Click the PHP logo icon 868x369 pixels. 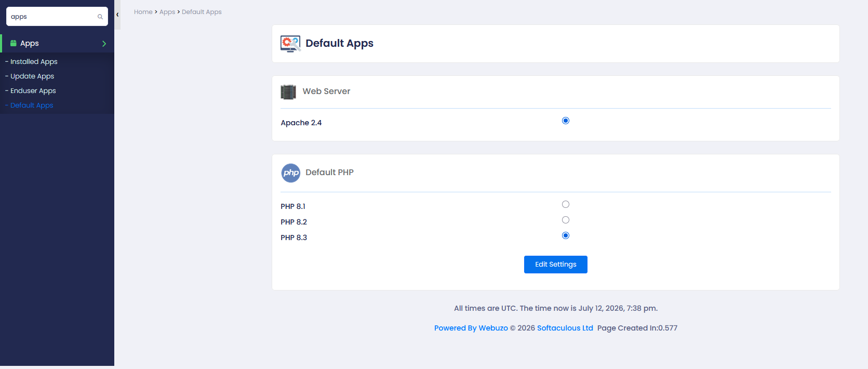[x=291, y=173]
